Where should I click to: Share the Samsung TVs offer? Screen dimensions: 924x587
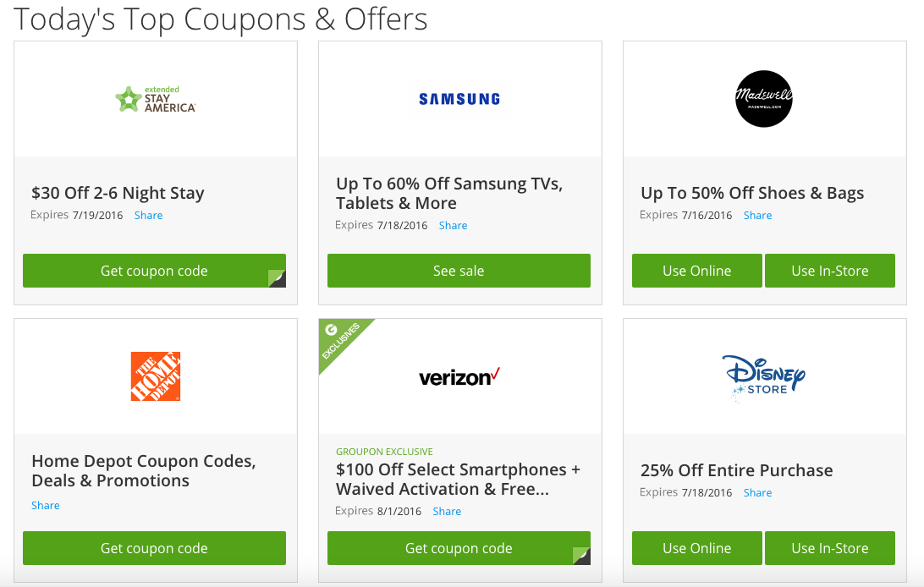click(453, 226)
